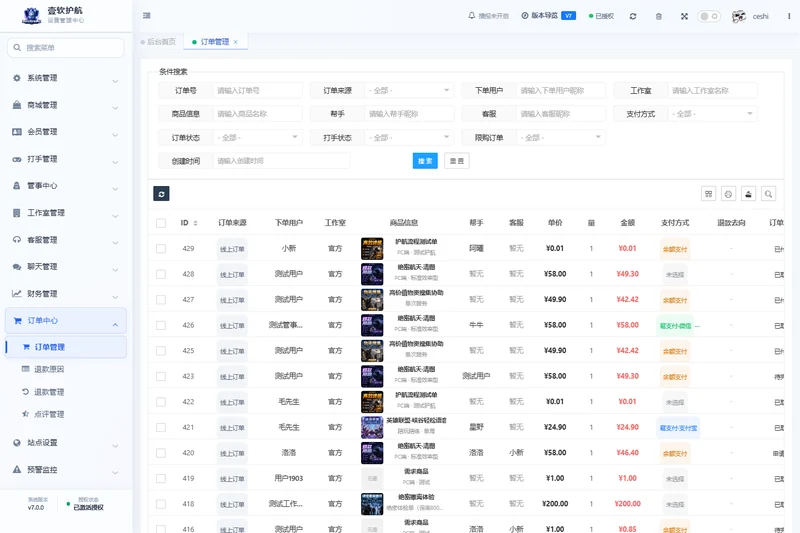This screenshot has width=800, height=533.
Task: Focus the 订单号 input field
Action: pos(258,90)
